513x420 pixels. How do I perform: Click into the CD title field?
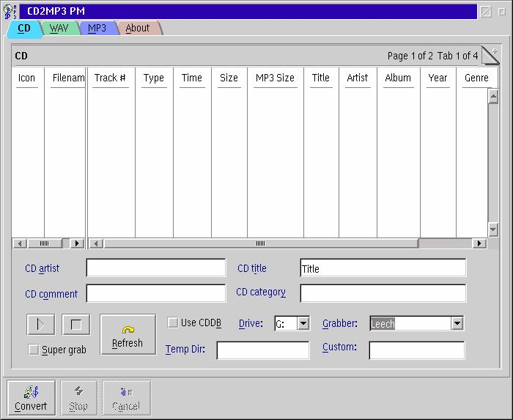(x=383, y=268)
